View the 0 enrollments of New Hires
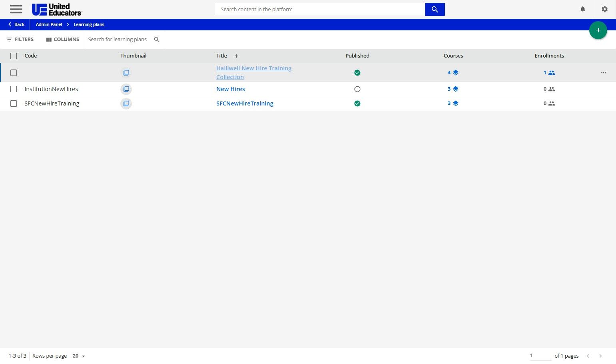Image resolution: width=616 pixels, height=364 pixels. click(549, 89)
